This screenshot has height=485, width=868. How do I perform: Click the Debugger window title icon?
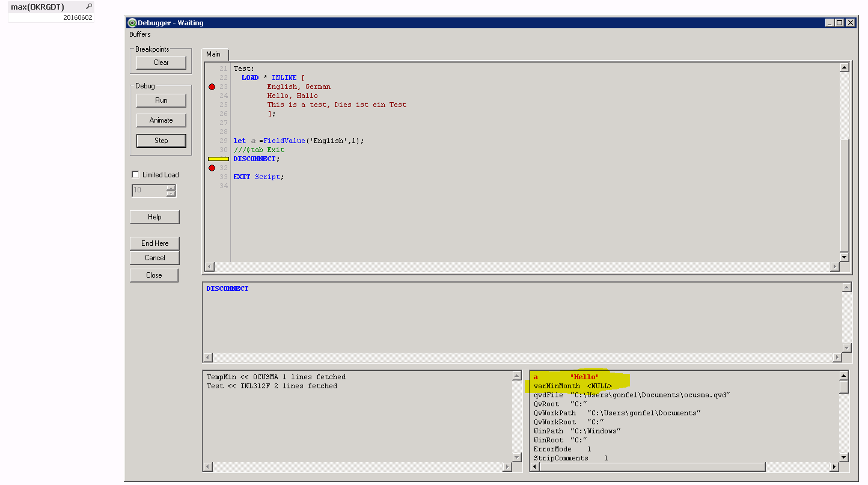(x=132, y=23)
